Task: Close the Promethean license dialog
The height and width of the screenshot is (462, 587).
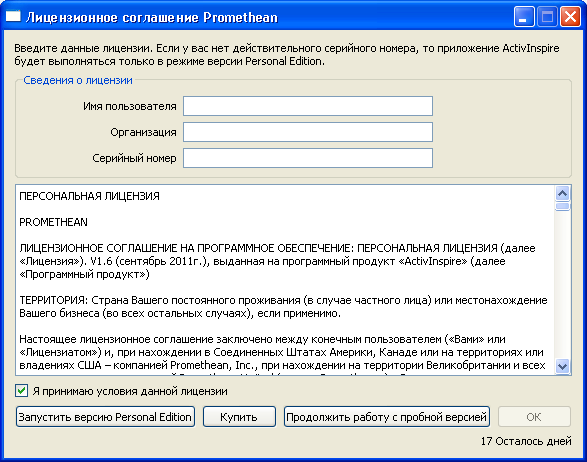Action: point(570,17)
